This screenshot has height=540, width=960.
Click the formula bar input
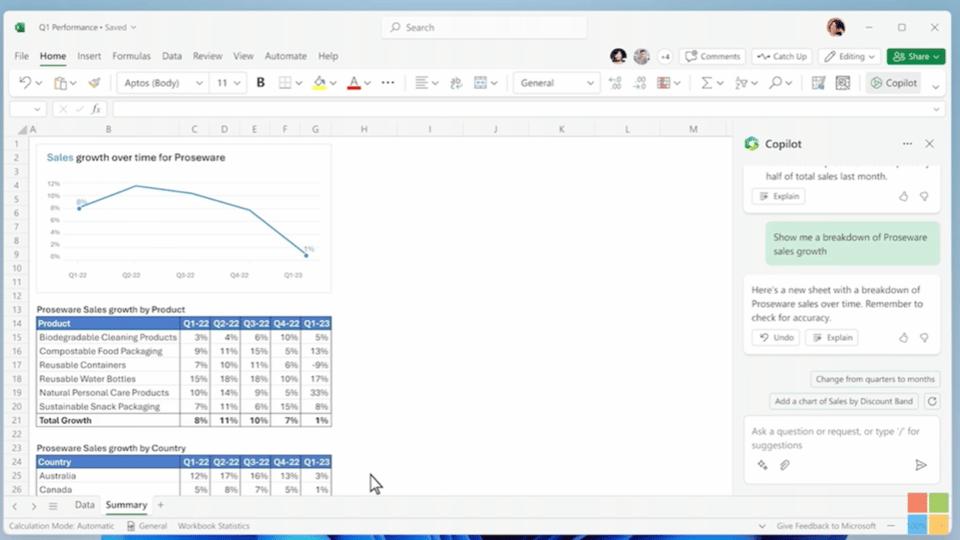[x=520, y=110]
